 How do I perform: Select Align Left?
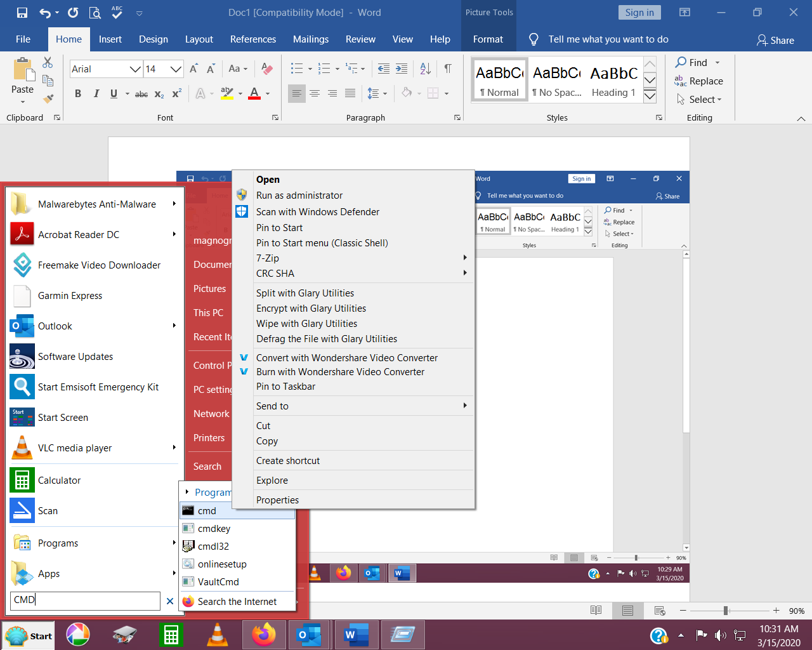296,93
